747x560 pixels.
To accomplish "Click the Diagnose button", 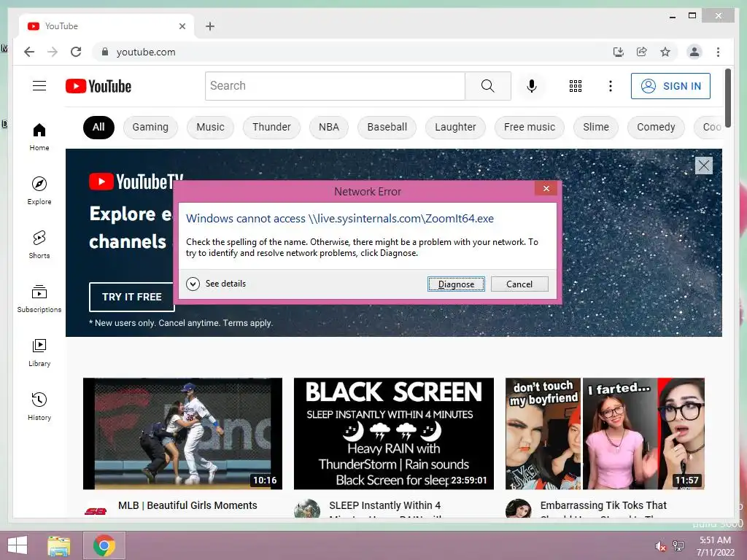I will click(456, 284).
